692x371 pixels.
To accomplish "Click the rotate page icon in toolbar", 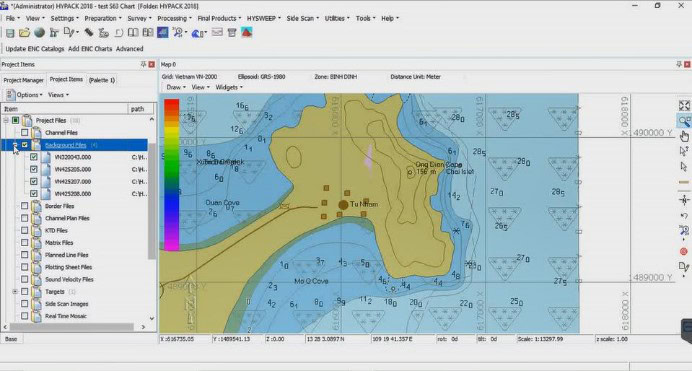I will tap(118, 33).
